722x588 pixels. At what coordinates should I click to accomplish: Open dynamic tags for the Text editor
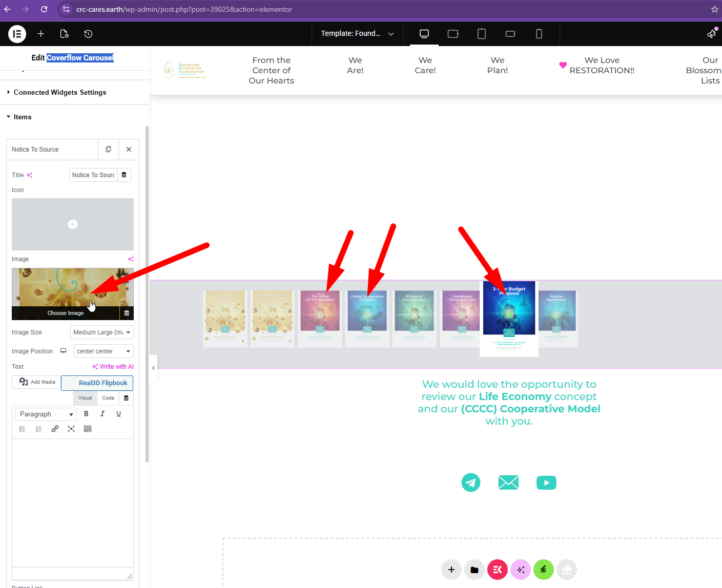click(x=126, y=398)
